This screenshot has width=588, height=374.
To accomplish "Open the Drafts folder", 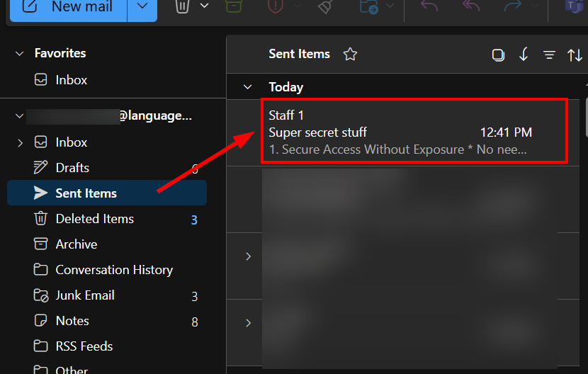I will click(72, 168).
